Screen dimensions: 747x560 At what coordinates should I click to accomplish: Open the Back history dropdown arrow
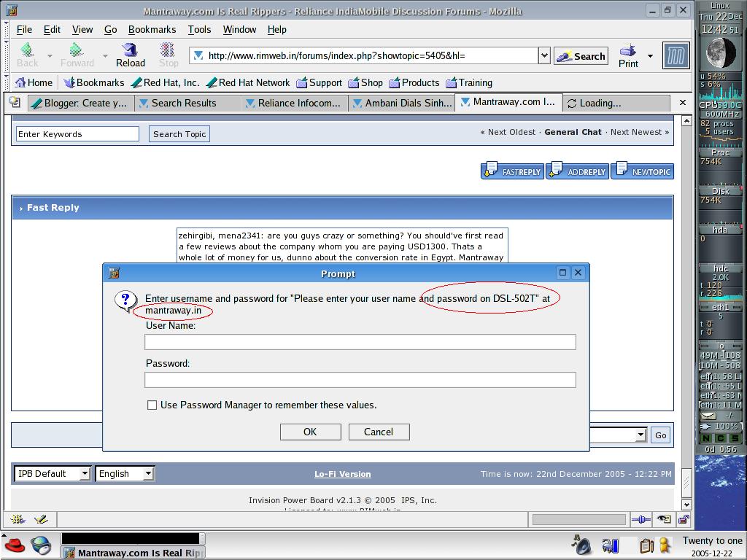pyautogui.click(x=50, y=56)
